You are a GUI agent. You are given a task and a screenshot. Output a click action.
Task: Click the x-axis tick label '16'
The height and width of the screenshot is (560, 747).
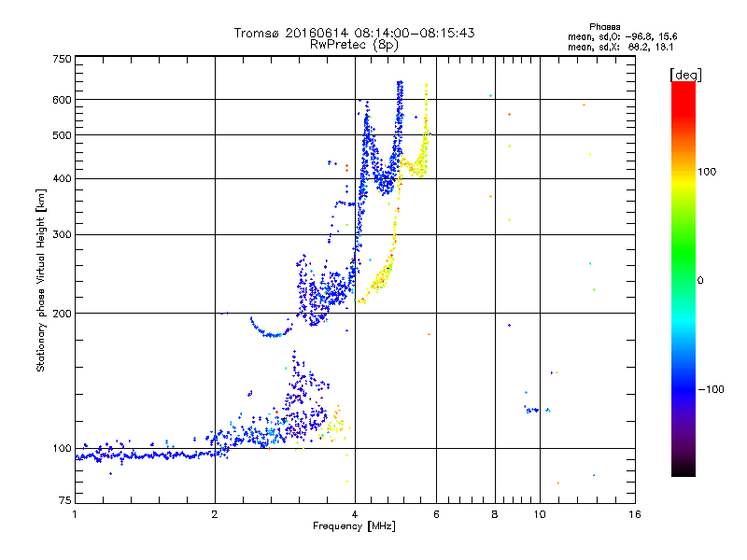click(x=635, y=514)
